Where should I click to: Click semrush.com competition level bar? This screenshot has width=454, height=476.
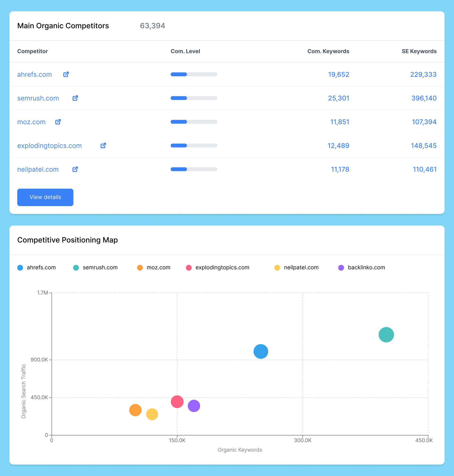(x=194, y=98)
